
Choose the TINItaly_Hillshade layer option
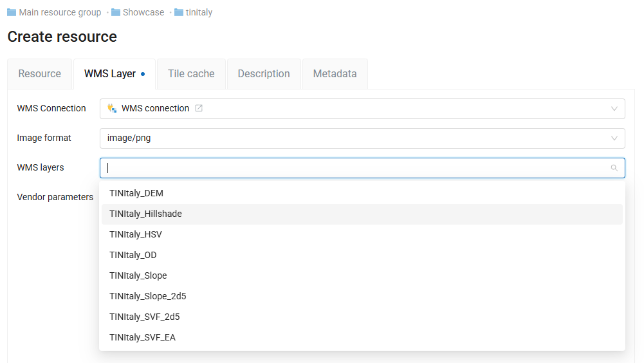coord(145,214)
